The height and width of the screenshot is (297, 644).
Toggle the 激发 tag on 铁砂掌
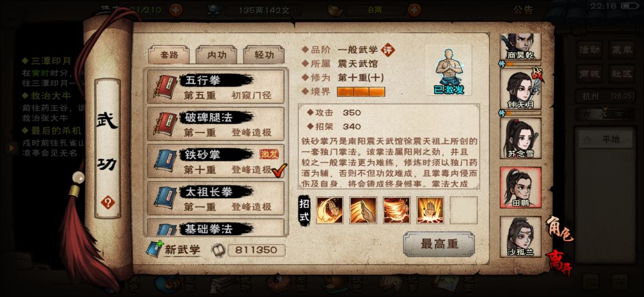click(x=270, y=154)
